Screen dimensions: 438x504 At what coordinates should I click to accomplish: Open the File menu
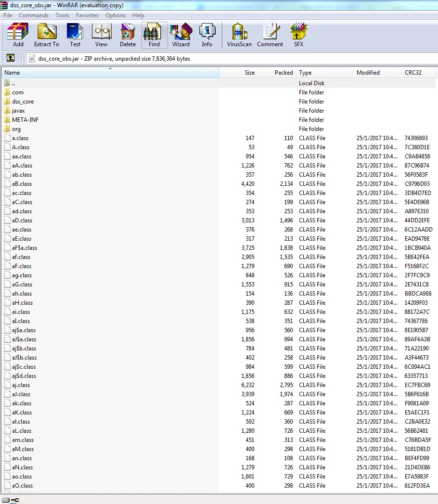[x=8, y=15]
